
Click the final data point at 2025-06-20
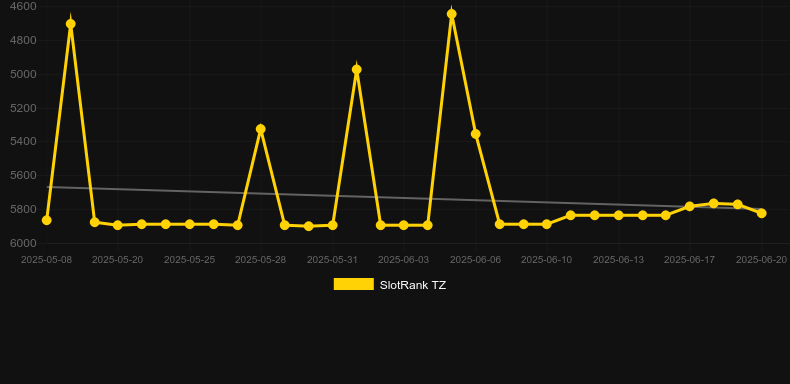(x=761, y=214)
